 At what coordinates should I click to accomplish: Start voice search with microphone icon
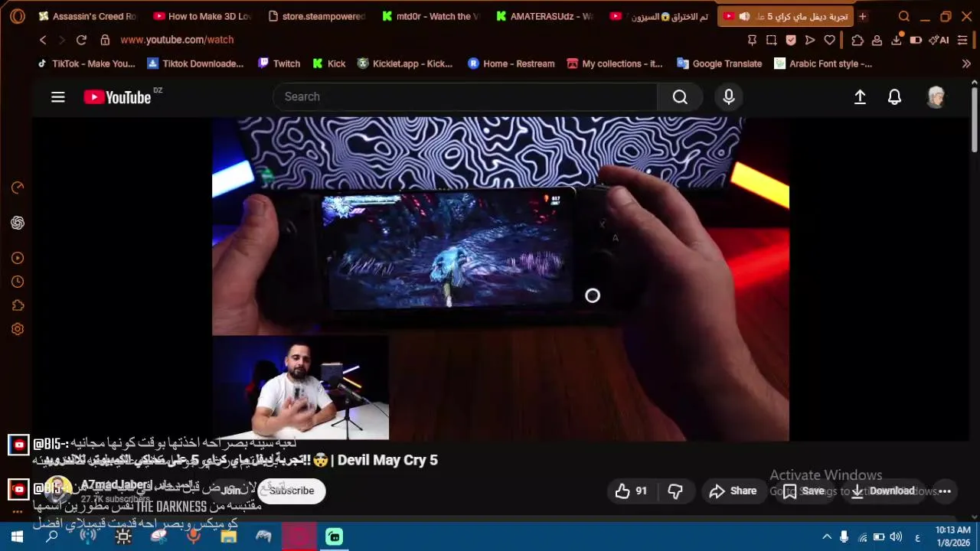(729, 96)
